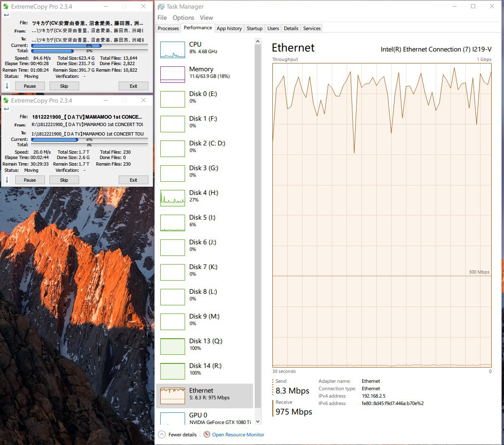Pause the MAMAMOO concert file transfer
This screenshot has width=504, height=445.
coord(30,180)
